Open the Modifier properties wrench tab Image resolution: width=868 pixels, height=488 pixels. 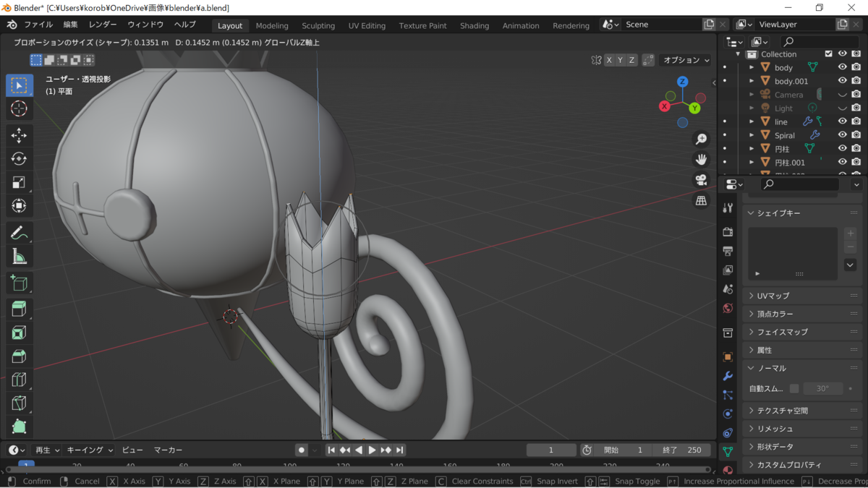point(728,376)
